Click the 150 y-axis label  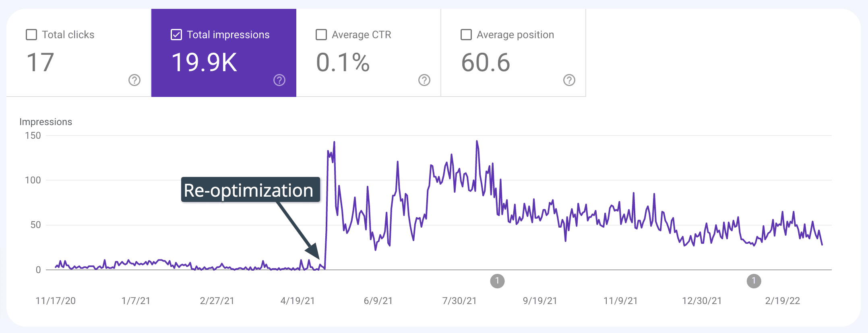(33, 136)
